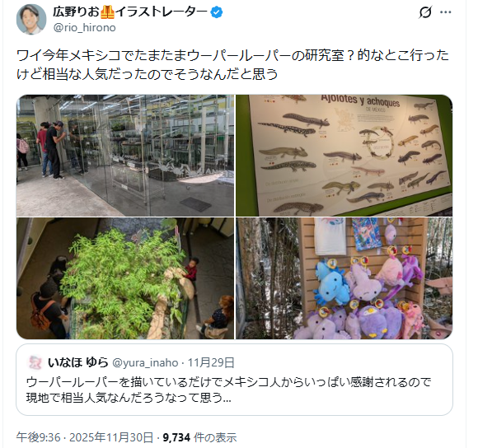Click the blue verified badge

click(217, 12)
